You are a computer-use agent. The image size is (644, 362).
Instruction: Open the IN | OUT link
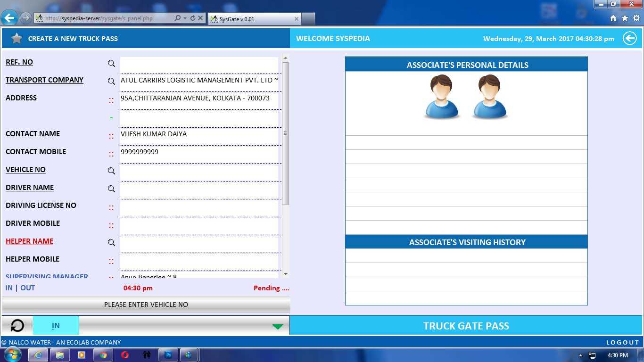[x=20, y=288]
